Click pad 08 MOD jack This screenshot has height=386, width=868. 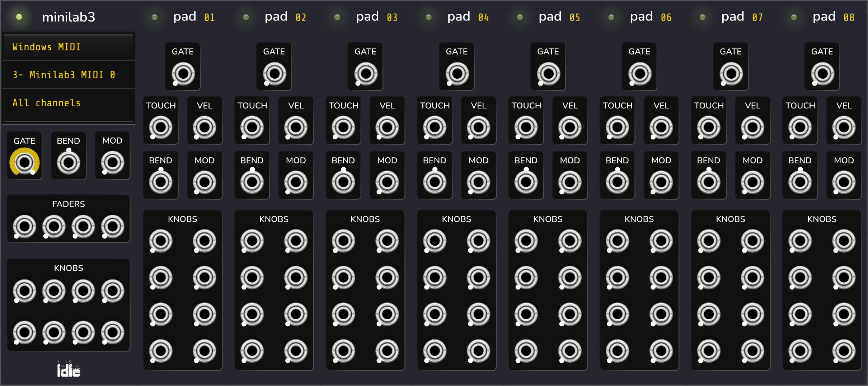pyautogui.click(x=844, y=182)
